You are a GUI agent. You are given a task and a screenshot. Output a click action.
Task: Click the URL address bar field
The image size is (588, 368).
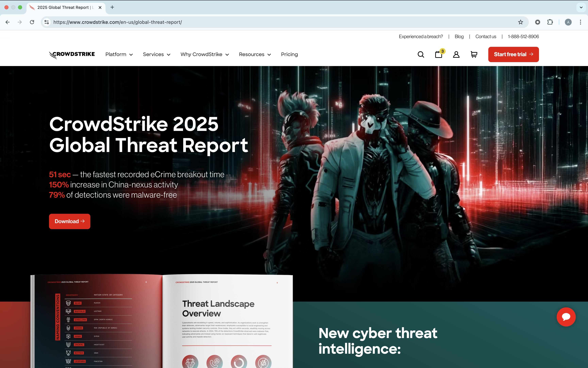268,22
